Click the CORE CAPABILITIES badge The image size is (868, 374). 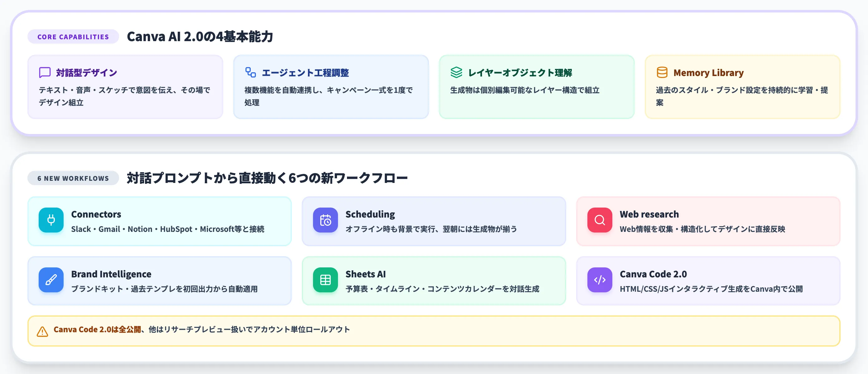coord(73,37)
